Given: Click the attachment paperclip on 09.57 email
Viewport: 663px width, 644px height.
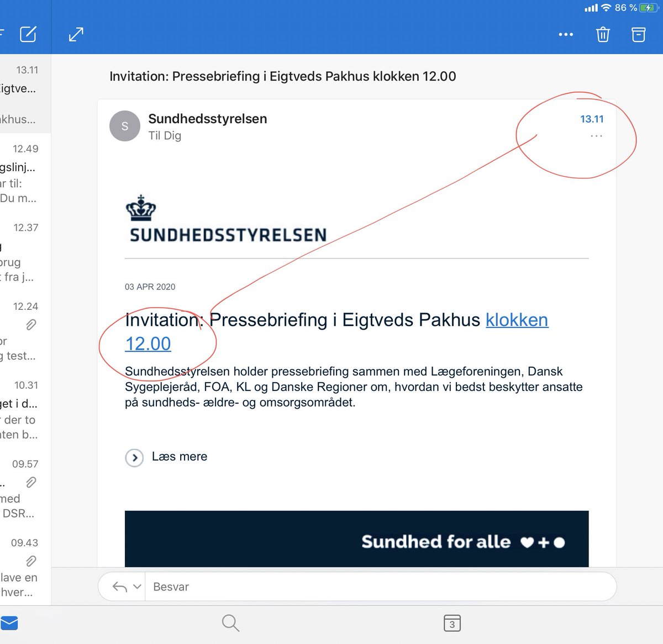Looking at the screenshot, I should pyautogui.click(x=31, y=482).
